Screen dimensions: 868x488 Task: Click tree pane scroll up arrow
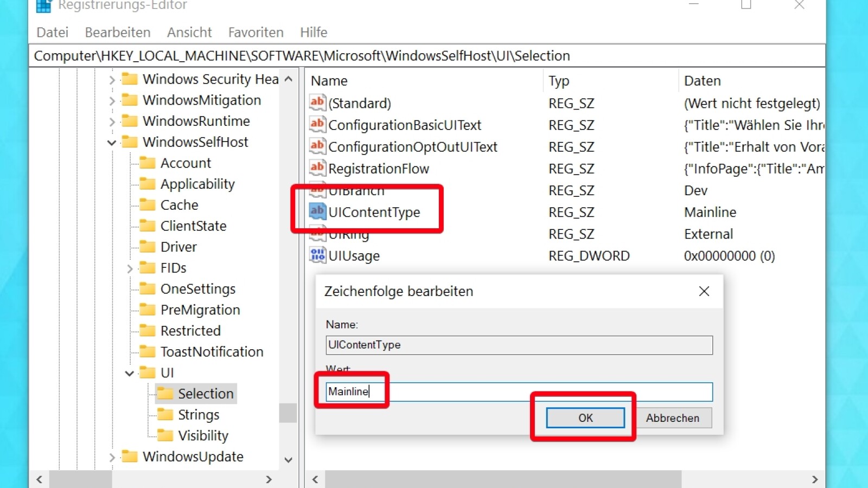point(289,79)
